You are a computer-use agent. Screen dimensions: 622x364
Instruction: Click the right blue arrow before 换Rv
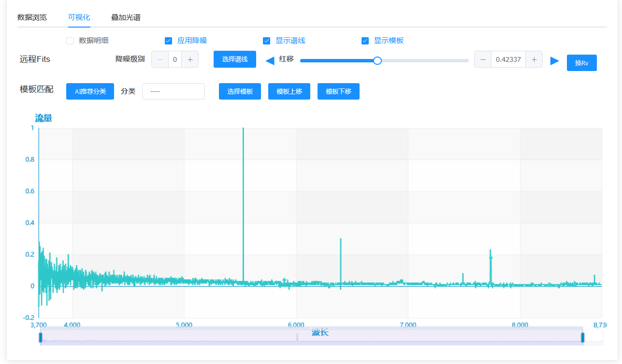(x=554, y=60)
